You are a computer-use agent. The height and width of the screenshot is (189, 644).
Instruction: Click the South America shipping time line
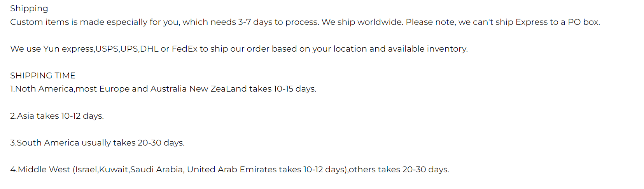click(x=97, y=143)
